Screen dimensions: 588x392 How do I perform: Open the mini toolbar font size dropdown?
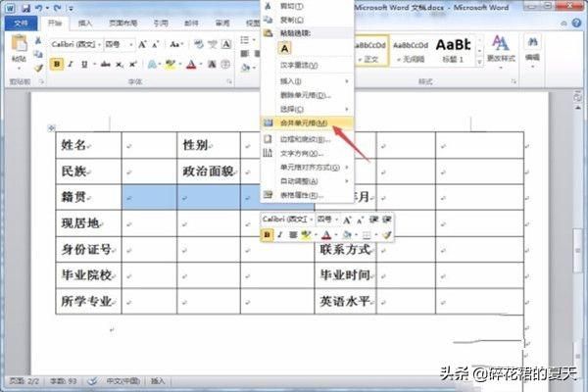tap(337, 220)
